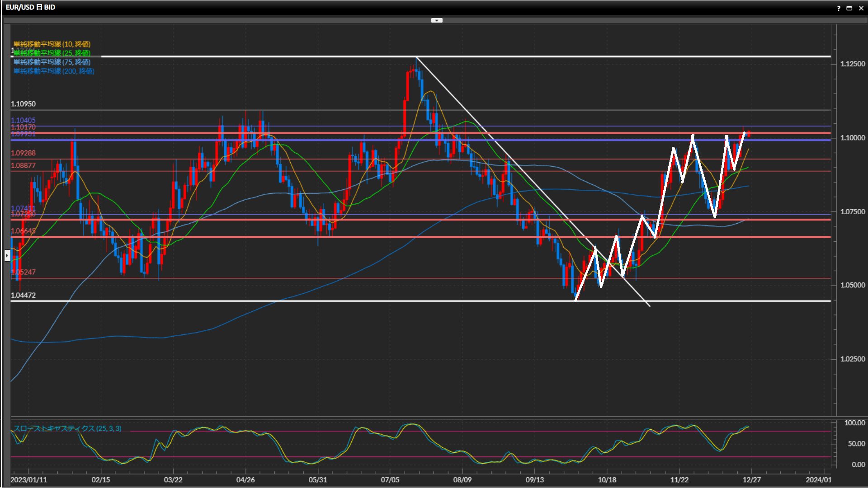Select the 1.04472 support line label
The image size is (868, 488).
click(x=23, y=295)
